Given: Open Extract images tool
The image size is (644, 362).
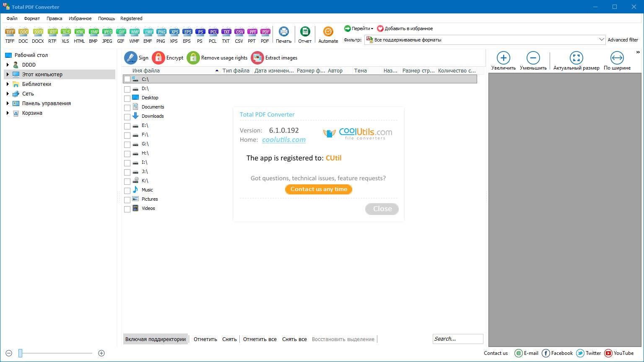Looking at the screenshot, I should click(274, 58).
